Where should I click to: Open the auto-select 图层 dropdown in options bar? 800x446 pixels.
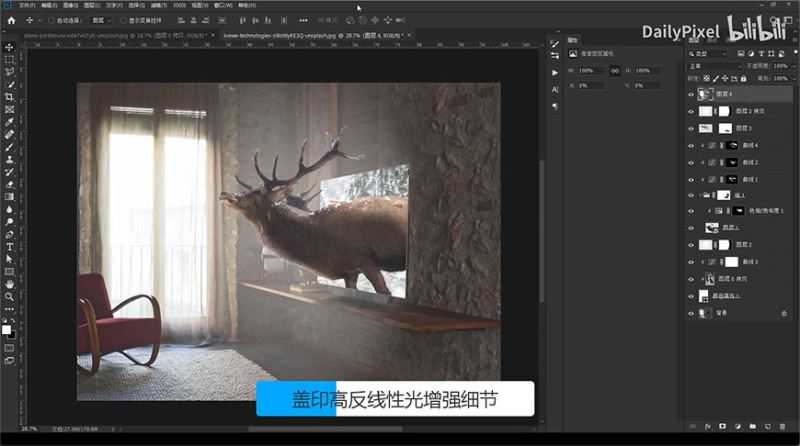pyautogui.click(x=98, y=19)
